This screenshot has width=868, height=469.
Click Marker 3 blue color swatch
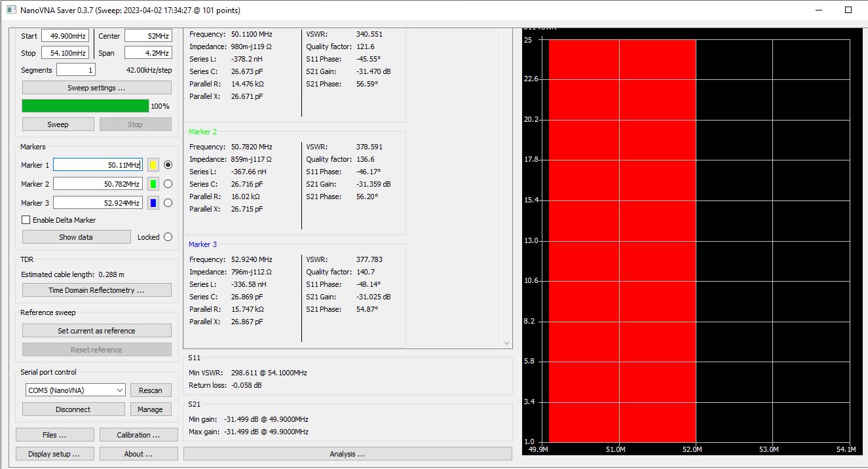click(x=153, y=203)
